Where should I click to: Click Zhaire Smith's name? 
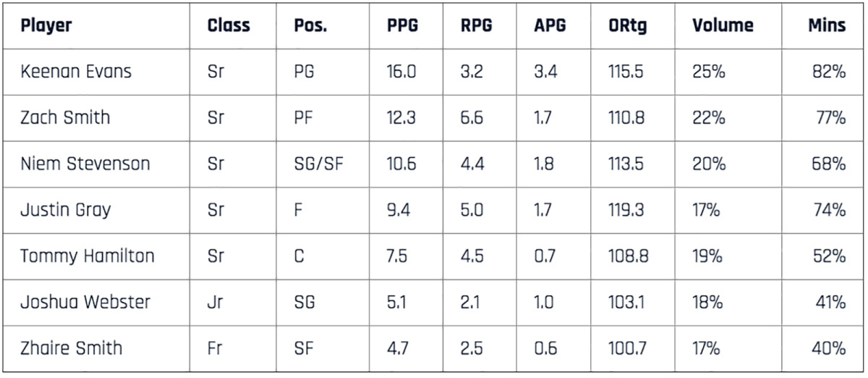[71, 348]
